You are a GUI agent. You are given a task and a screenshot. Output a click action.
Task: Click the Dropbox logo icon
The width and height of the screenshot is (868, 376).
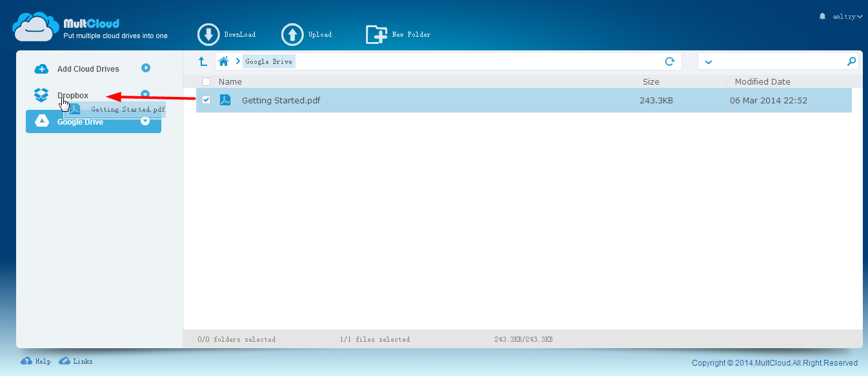pos(41,95)
